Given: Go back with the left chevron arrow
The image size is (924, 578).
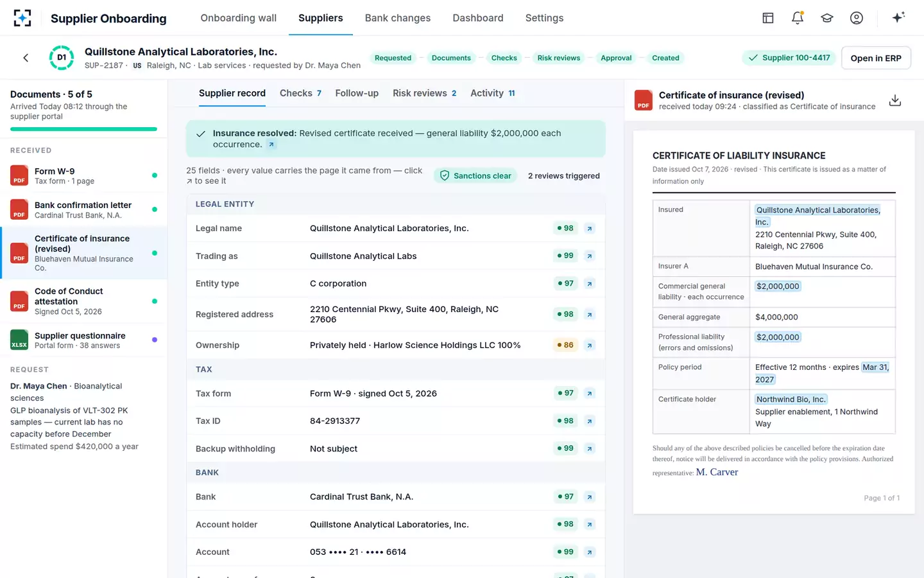Looking at the screenshot, I should point(26,58).
